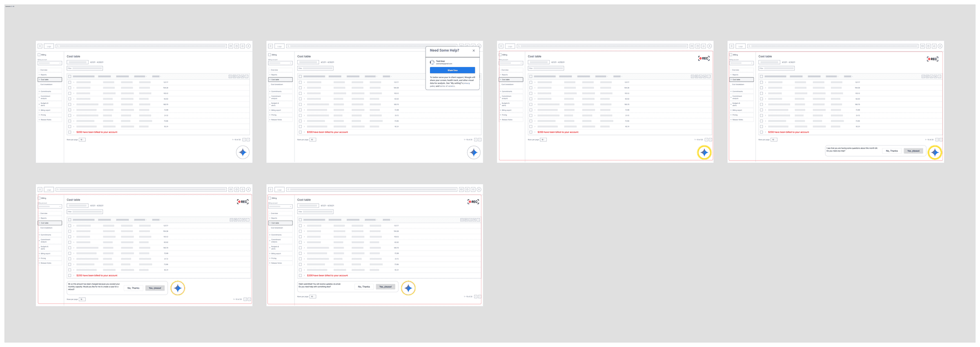
Task: Select all rows via header checkbox in the first plain frame
Action: point(70,76)
